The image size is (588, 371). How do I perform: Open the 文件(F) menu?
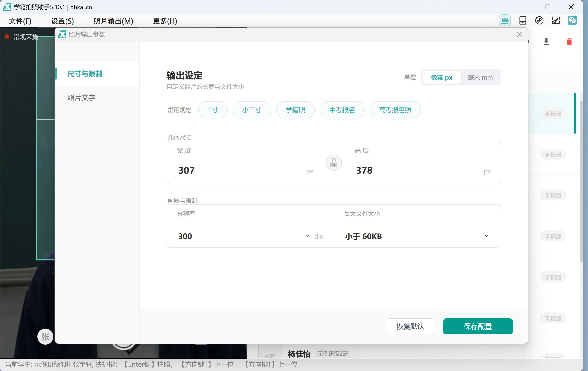20,21
